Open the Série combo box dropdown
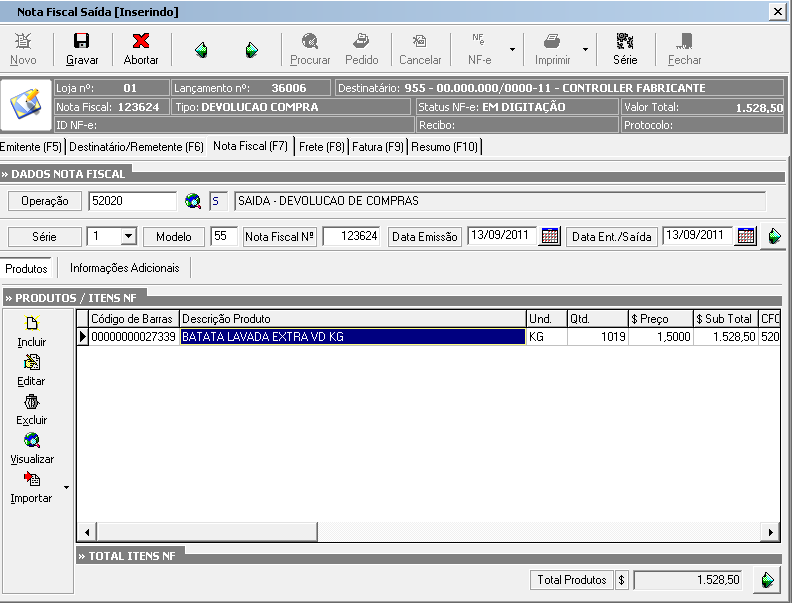The width and height of the screenshot is (794, 603). [x=129, y=236]
